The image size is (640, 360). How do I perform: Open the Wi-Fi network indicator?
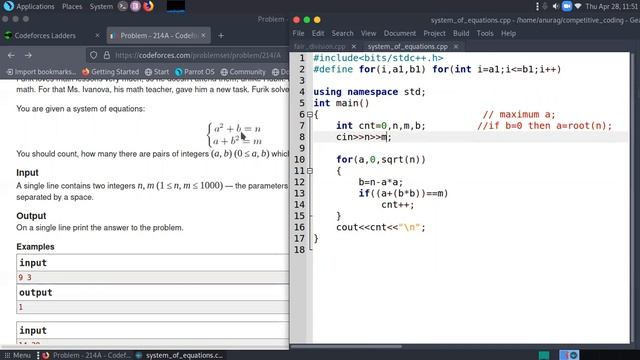[578, 6]
